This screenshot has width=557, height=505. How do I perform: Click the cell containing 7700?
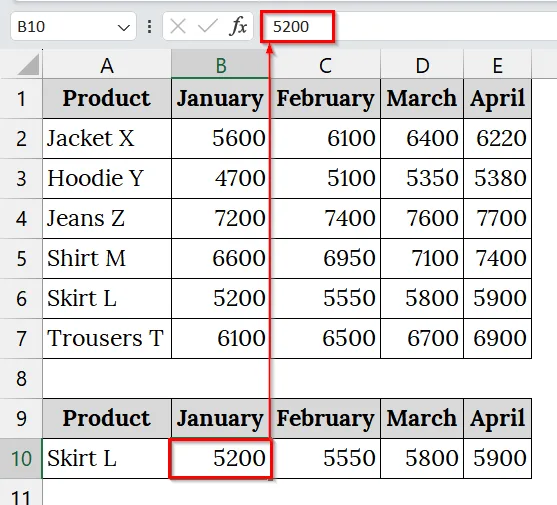(x=497, y=218)
